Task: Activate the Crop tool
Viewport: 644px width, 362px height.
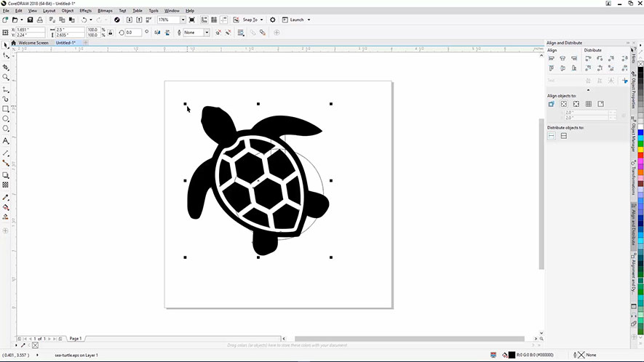Action: (6, 67)
